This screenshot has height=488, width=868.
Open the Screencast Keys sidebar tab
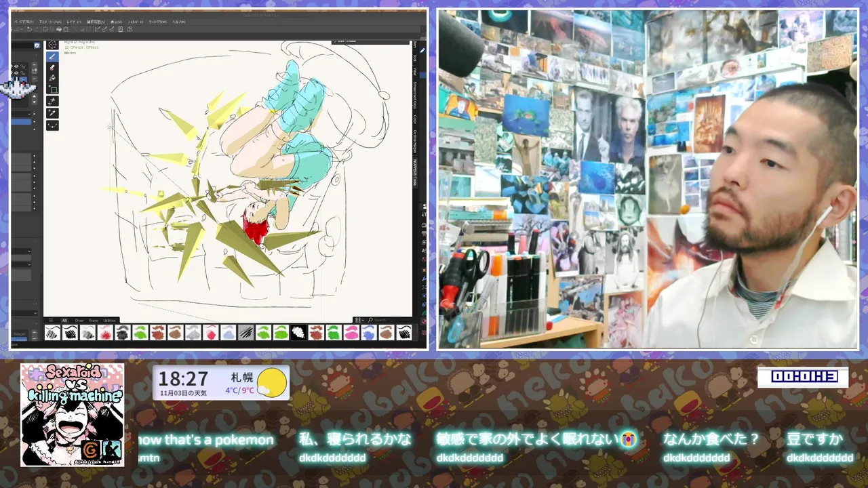(x=414, y=95)
